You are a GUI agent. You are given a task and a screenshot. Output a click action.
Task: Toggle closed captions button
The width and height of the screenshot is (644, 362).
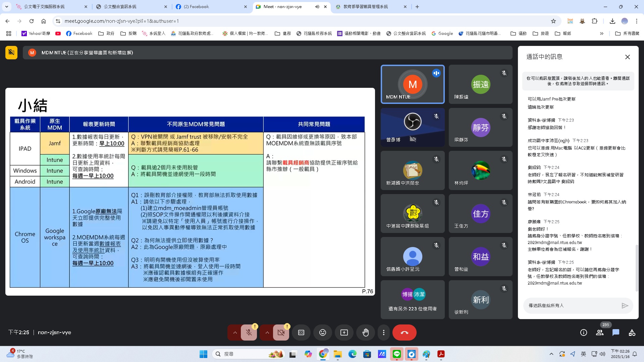coord(301,333)
